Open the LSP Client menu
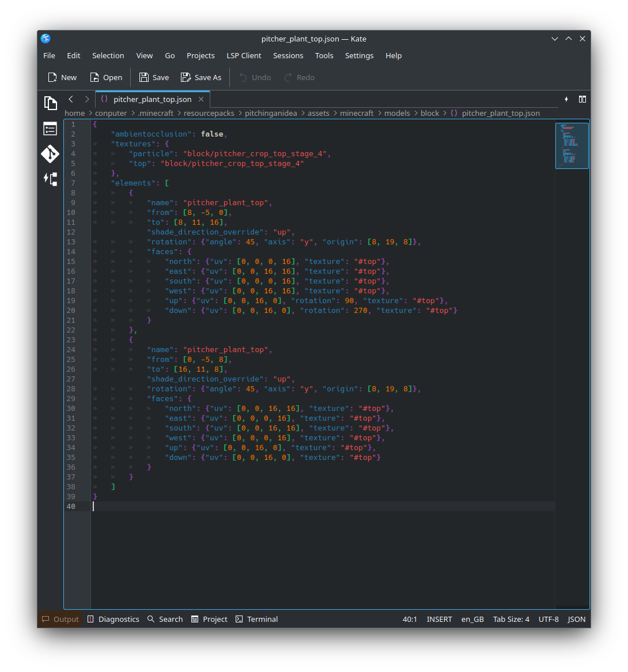628x672 pixels. coord(244,56)
